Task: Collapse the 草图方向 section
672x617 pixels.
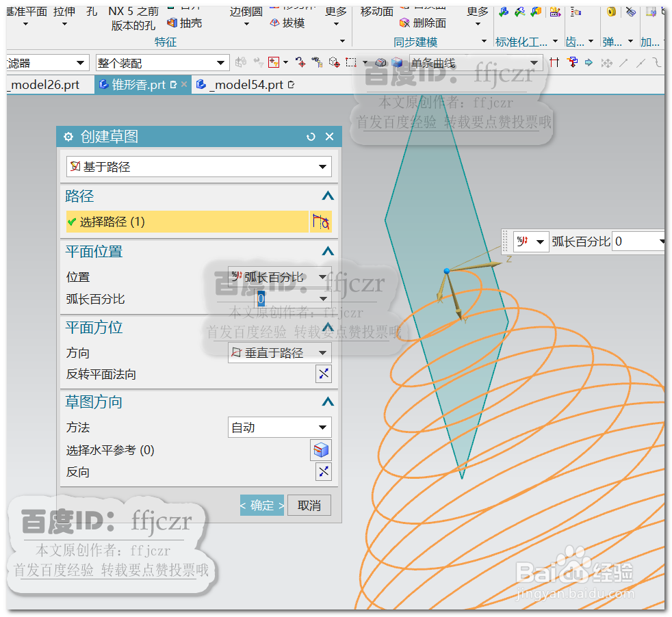Action: (x=327, y=402)
